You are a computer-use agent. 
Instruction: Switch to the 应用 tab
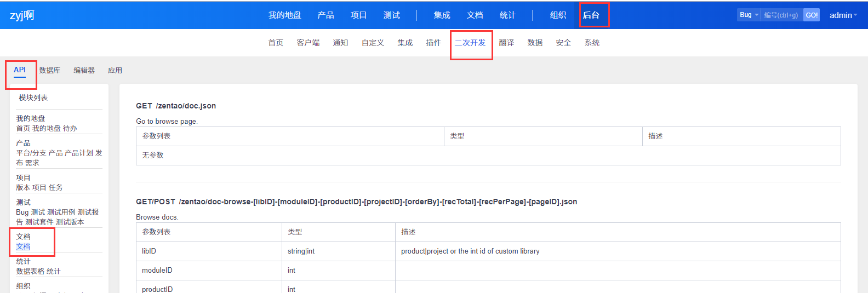click(115, 70)
